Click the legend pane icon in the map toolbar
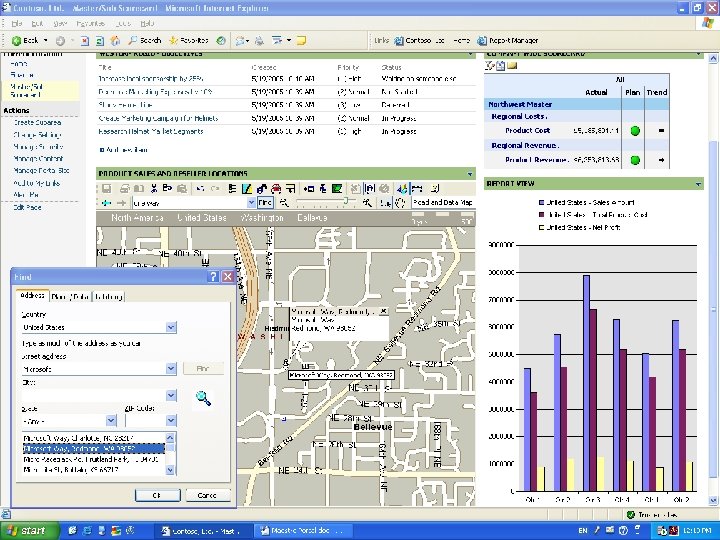 [232, 189]
